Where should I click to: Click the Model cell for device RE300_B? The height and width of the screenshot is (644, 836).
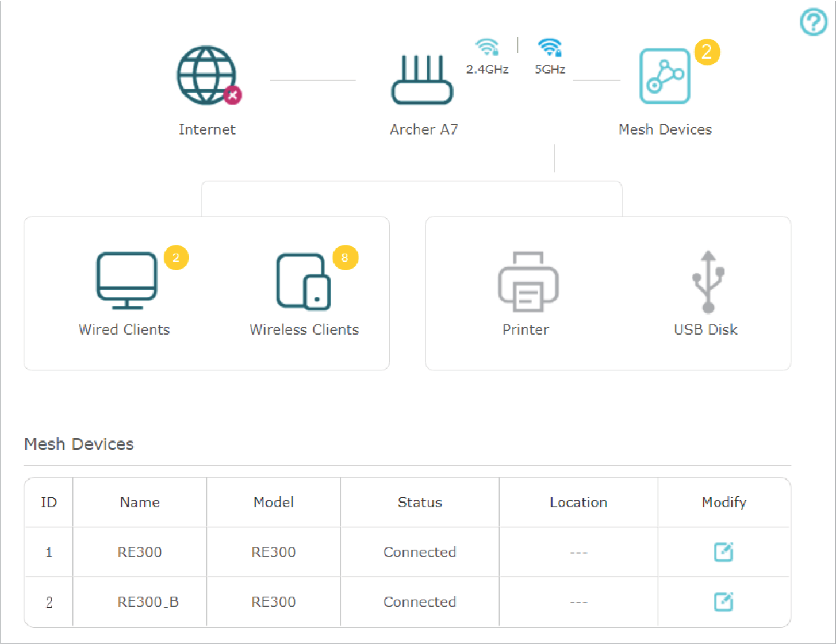pos(274,602)
